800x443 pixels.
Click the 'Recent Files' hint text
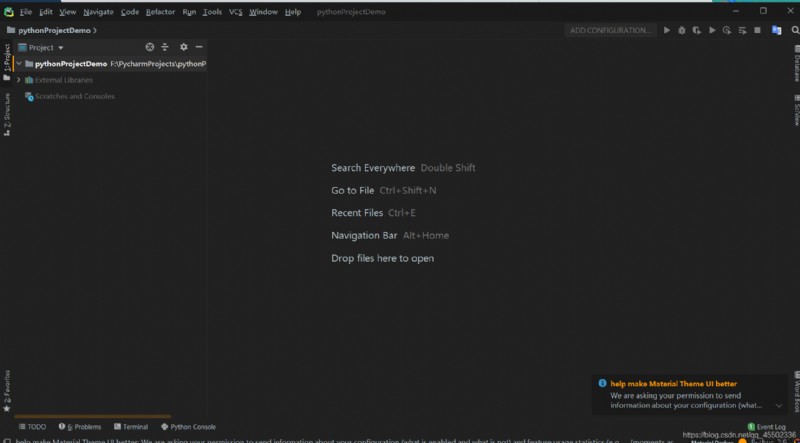click(x=357, y=213)
